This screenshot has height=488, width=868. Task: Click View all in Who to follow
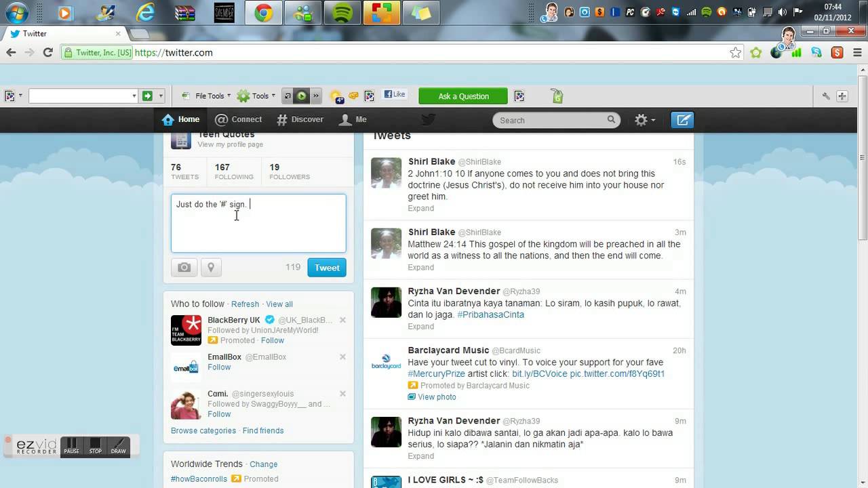(279, 304)
